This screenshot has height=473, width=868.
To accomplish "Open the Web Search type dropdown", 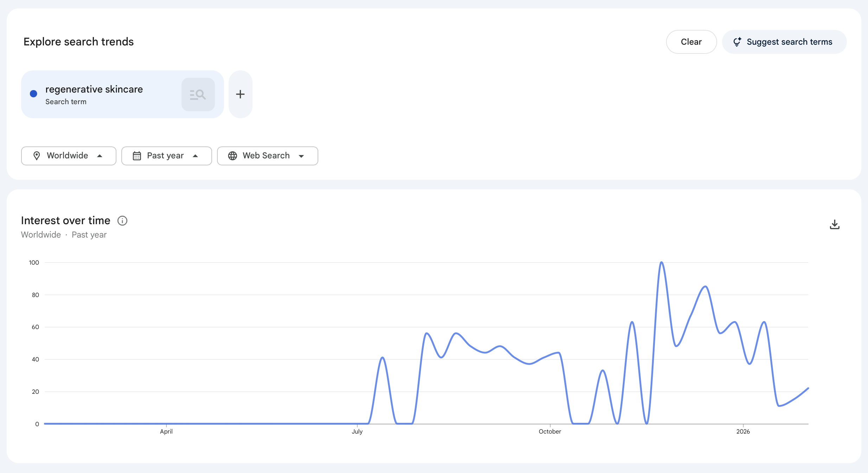I will [x=301, y=156].
